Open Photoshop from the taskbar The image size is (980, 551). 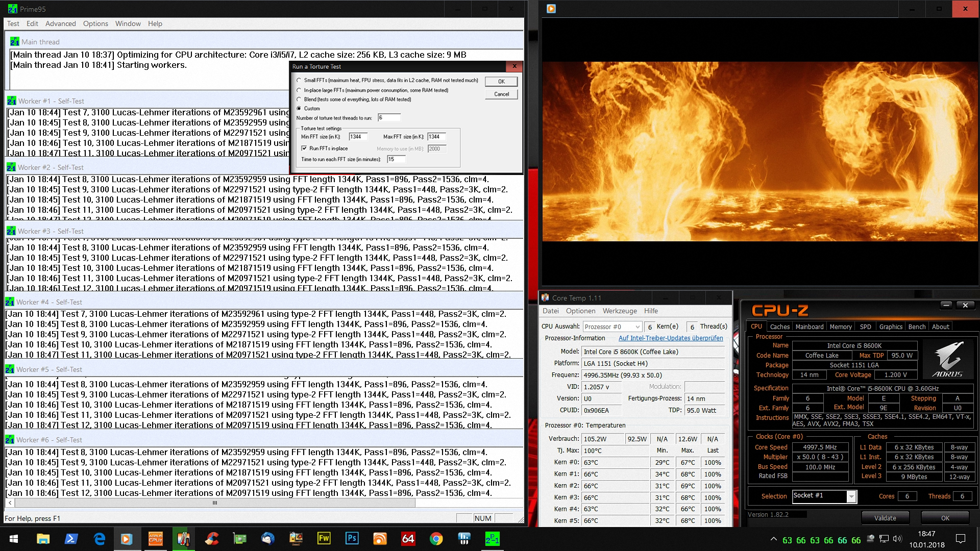pos(352,539)
